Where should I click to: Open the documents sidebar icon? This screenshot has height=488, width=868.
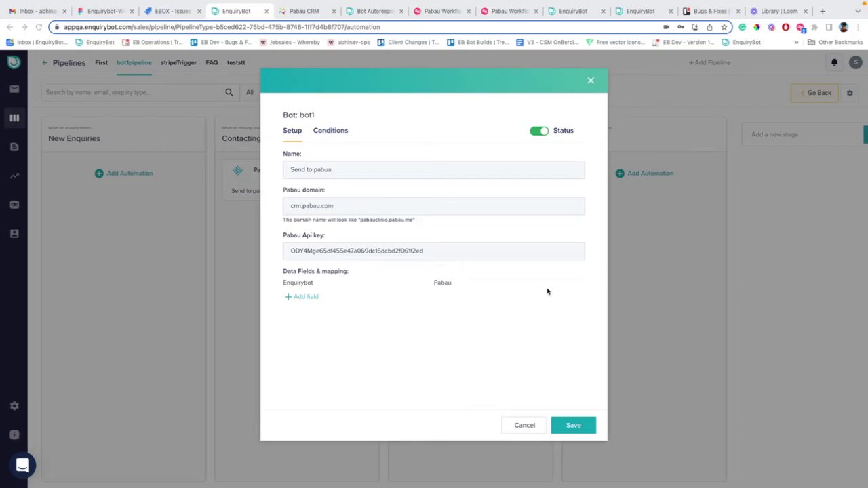click(14, 146)
